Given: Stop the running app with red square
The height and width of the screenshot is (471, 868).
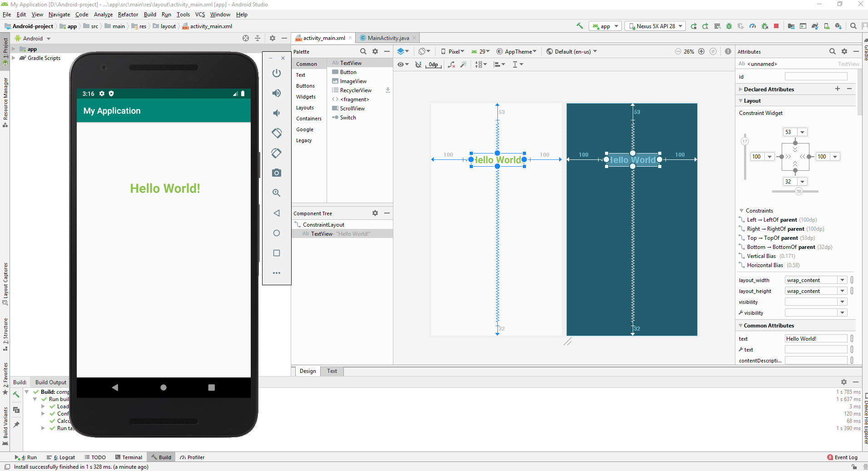Looking at the screenshot, I should 776,26.
